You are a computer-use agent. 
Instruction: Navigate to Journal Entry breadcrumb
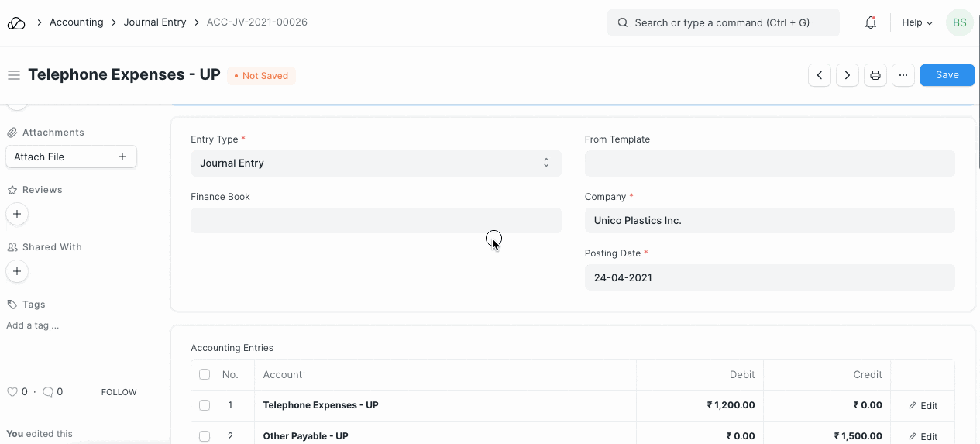(x=155, y=22)
